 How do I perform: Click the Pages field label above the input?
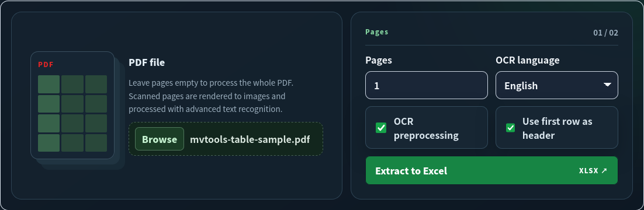point(379,60)
